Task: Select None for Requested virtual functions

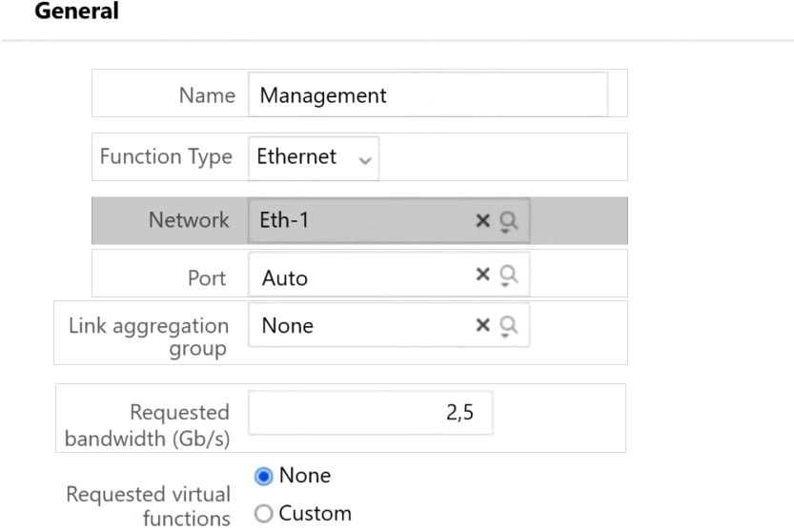Action: pyautogui.click(x=263, y=477)
